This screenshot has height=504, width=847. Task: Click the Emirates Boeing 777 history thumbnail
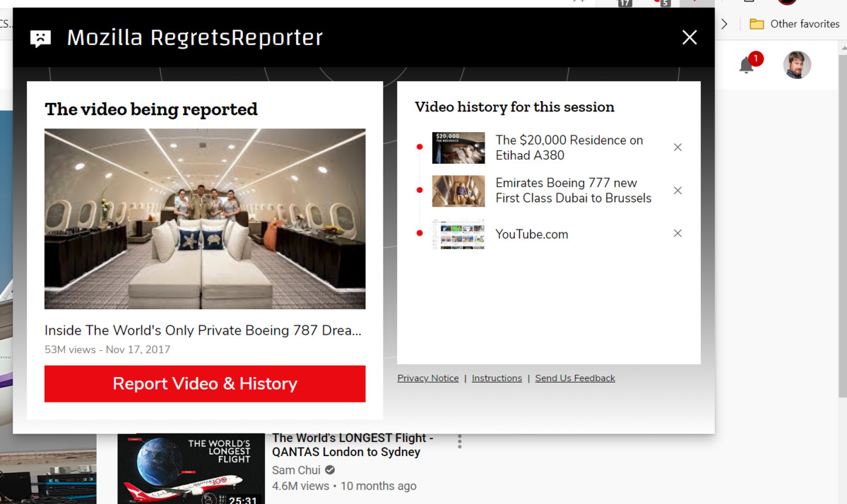(x=458, y=191)
